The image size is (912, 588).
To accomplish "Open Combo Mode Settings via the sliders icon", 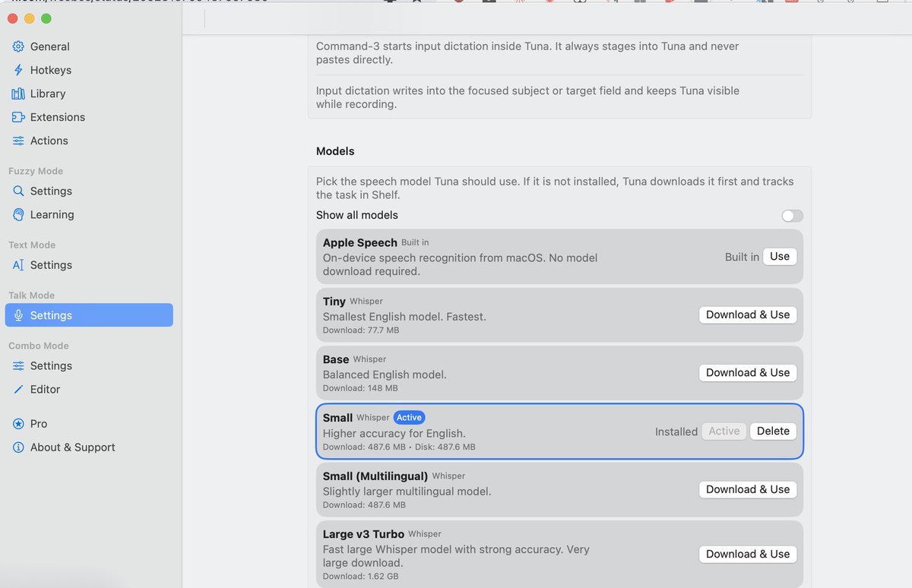I will (x=18, y=366).
